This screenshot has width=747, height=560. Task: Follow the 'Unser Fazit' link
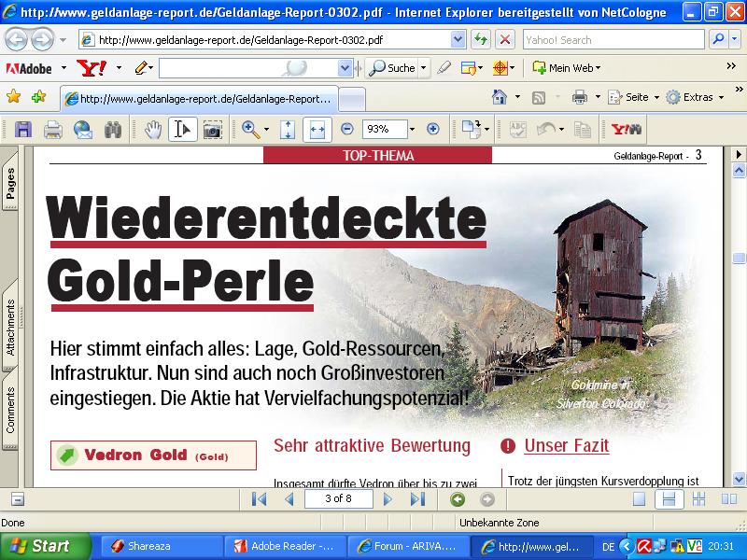[x=567, y=446]
